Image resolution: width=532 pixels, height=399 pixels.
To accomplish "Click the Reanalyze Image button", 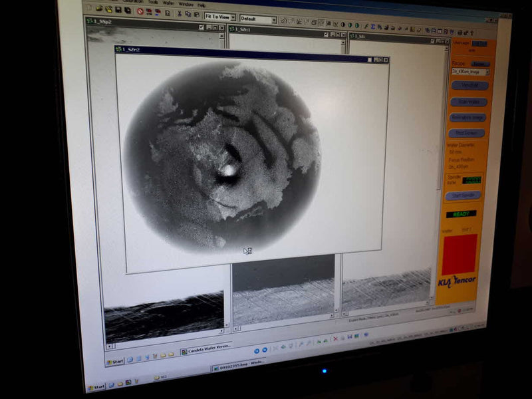I will (467, 118).
